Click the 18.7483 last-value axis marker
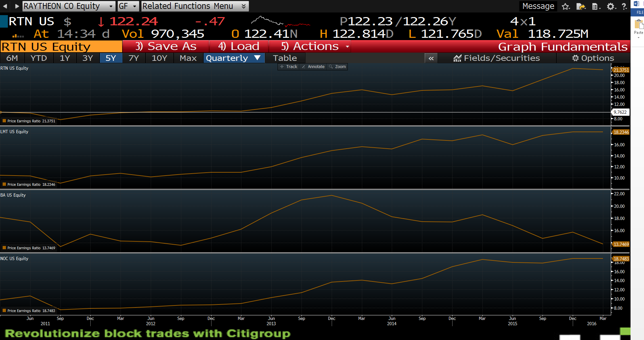Image resolution: width=644 pixels, height=340 pixels. 621,259
